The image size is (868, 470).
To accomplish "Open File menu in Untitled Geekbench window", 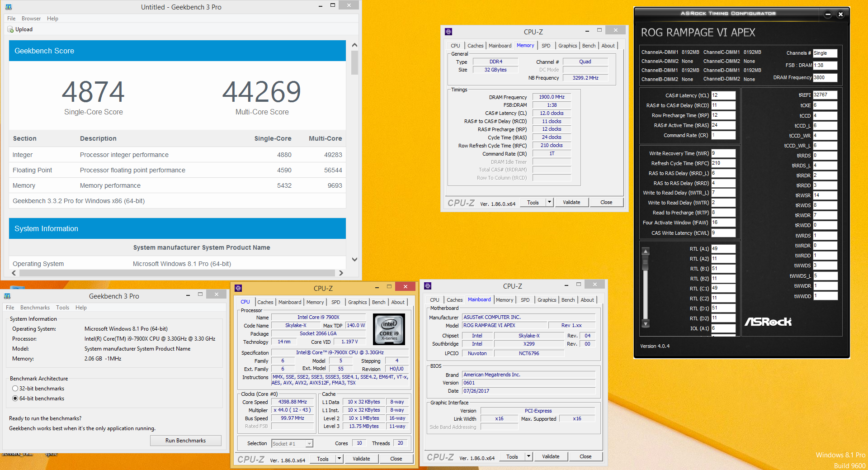I will pos(11,19).
